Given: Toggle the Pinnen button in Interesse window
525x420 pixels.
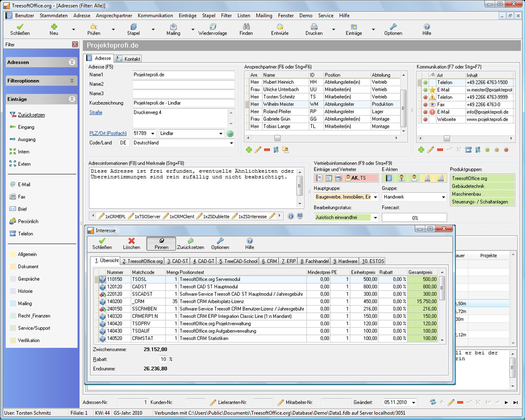Looking at the screenshot, I should tap(161, 243).
